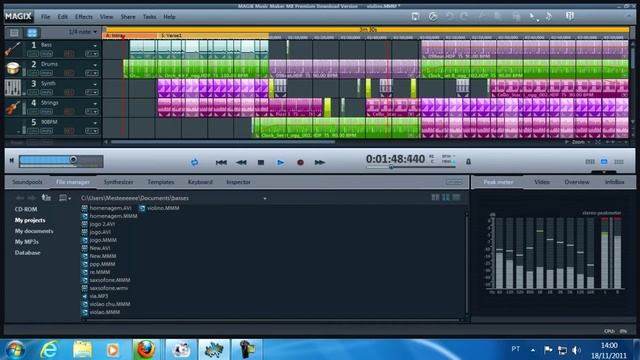Open the file manager options icon

point(64,198)
